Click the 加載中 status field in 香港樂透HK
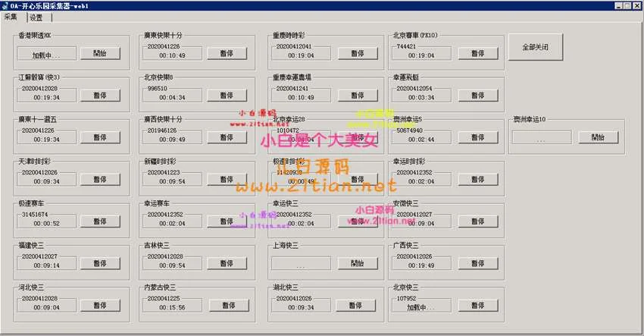The height and width of the screenshot is (336, 644). click(x=46, y=55)
